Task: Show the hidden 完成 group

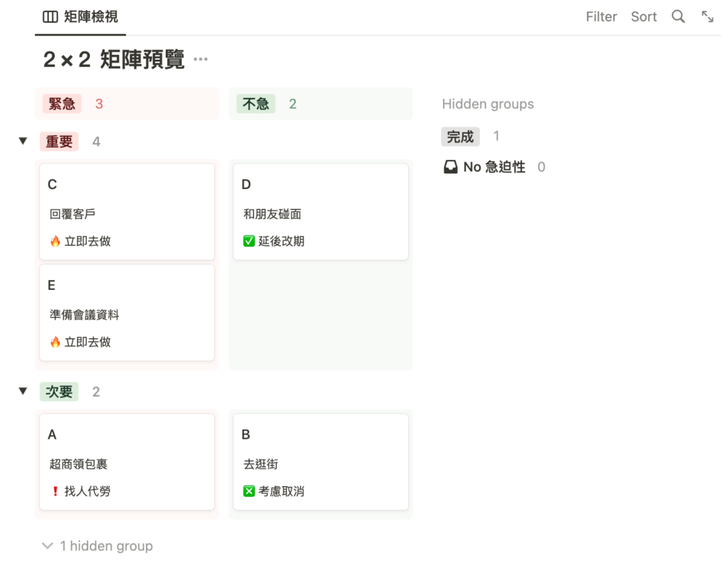Action: pos(460,137)
